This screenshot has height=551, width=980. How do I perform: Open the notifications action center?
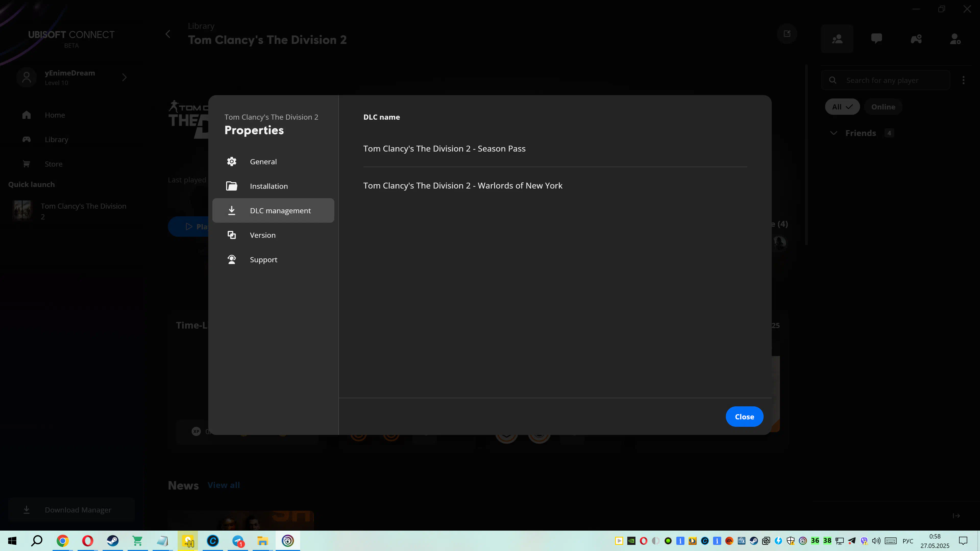tap(963, 541)
